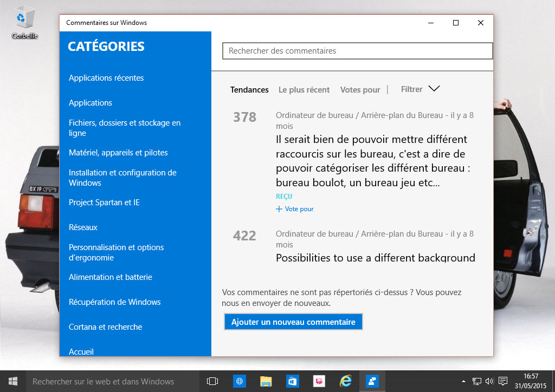Open Fichiers, dossiers et stockage en ligne
Viewport: 555px width, 392px height.
(125, 128)
